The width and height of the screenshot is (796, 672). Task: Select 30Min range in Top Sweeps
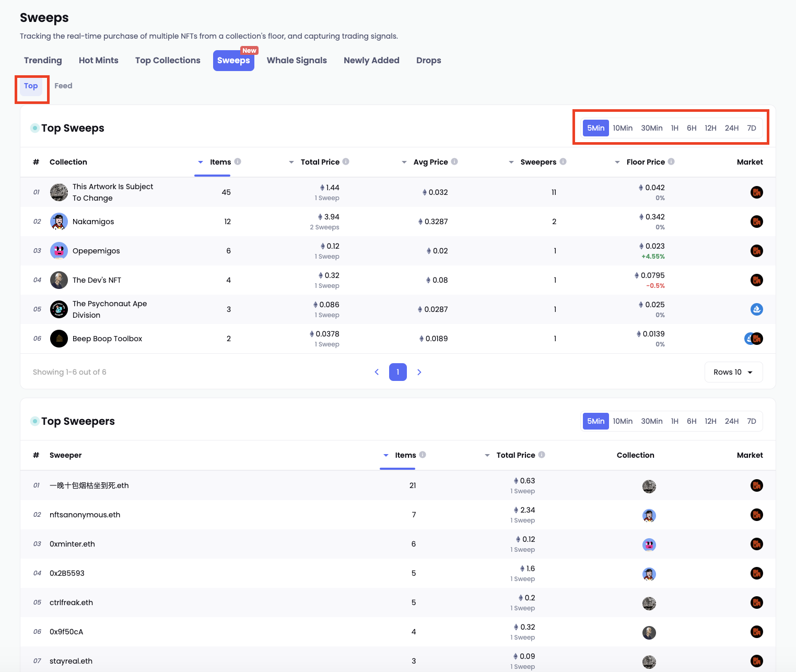click(652, 128)
